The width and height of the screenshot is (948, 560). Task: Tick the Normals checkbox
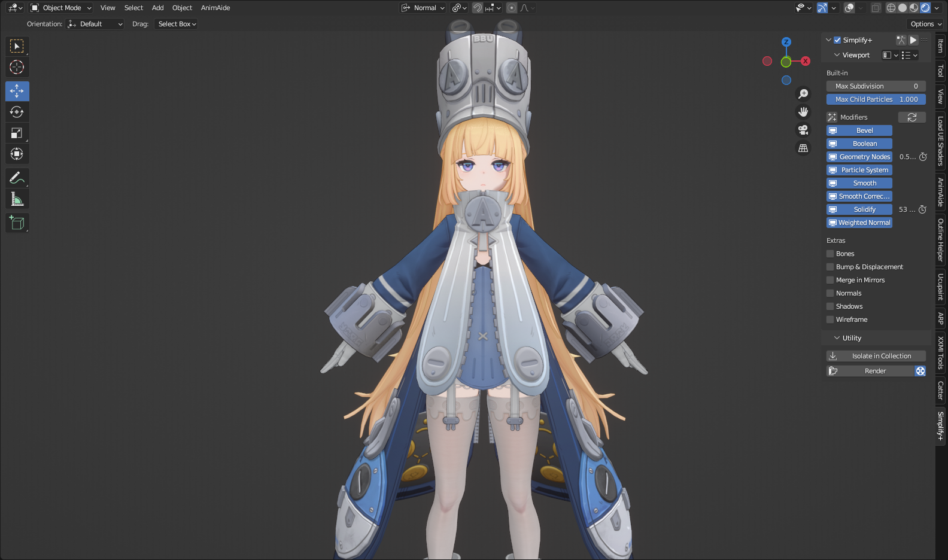(830, 293)
